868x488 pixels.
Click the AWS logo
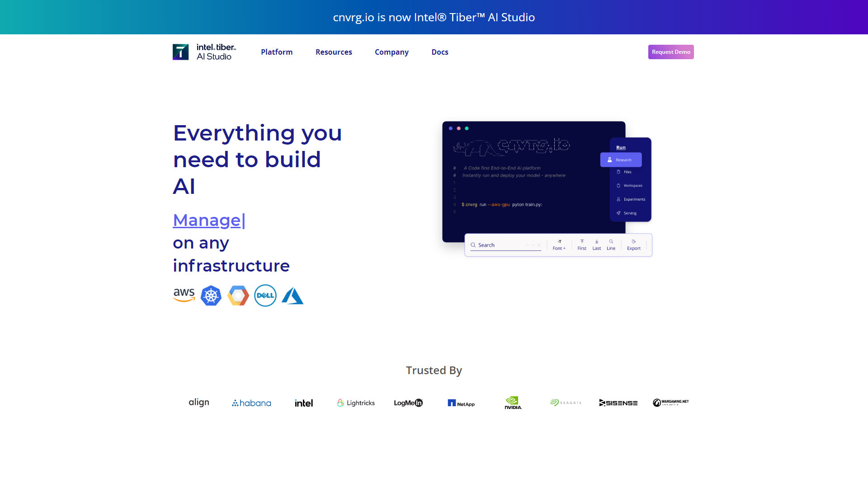tap(184, 296)
